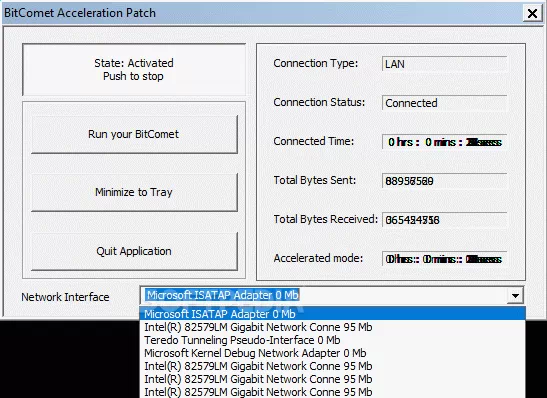This screenshot has height=398, width=547.
Task: Click the Connection Type field showing LAN
Action: tap(444, 64)
